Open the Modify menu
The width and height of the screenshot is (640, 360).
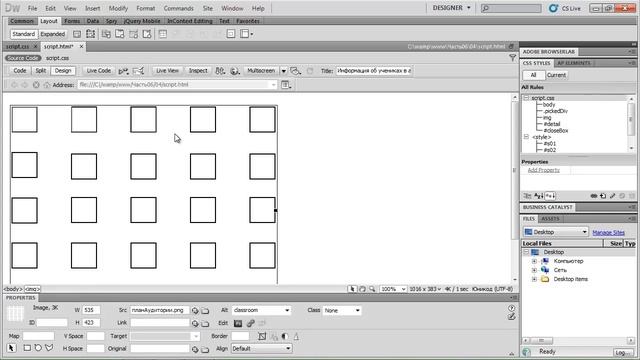[x=118, y=8]
